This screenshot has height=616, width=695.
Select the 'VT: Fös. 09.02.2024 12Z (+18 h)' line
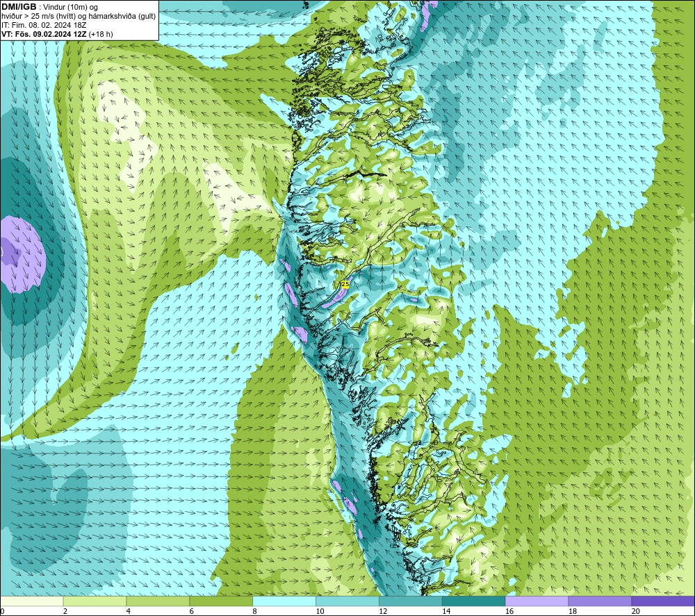(57, 34)
